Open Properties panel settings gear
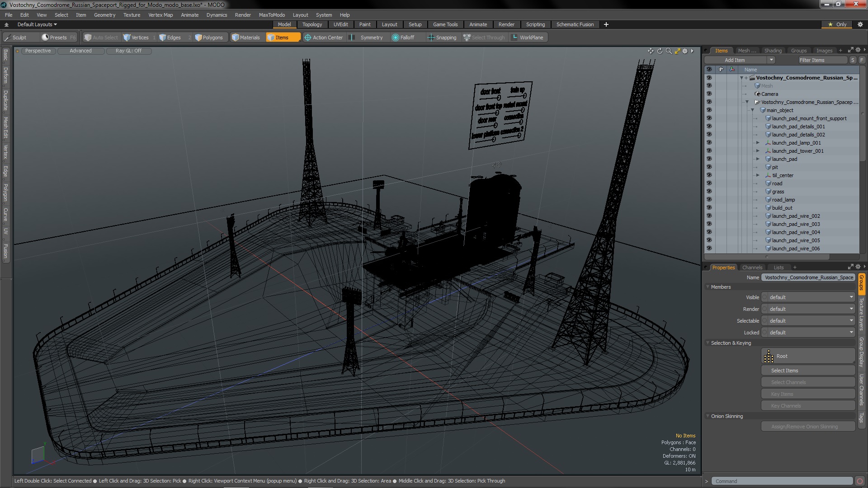This screenshot has width=868, height=488. (x=858, y=267)
